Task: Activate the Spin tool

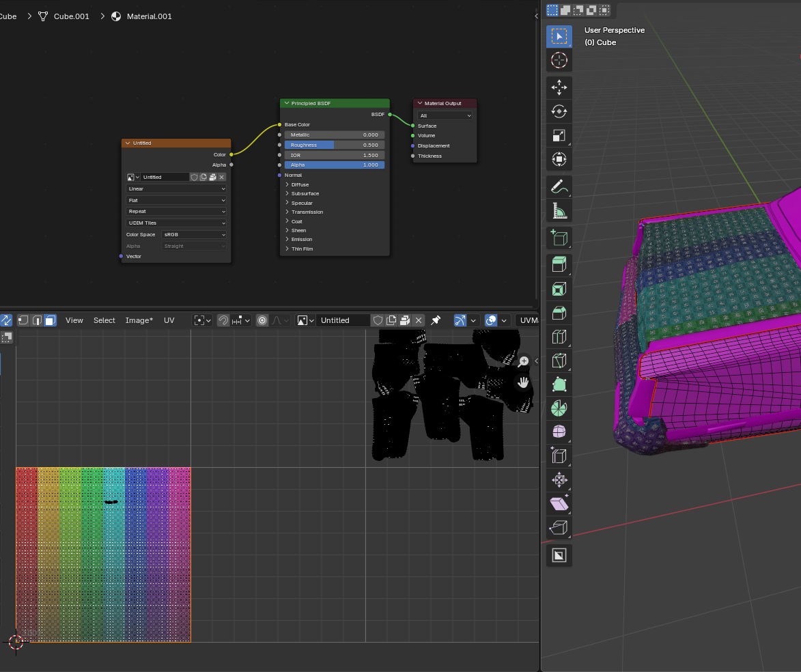Action: coord(559,408)
